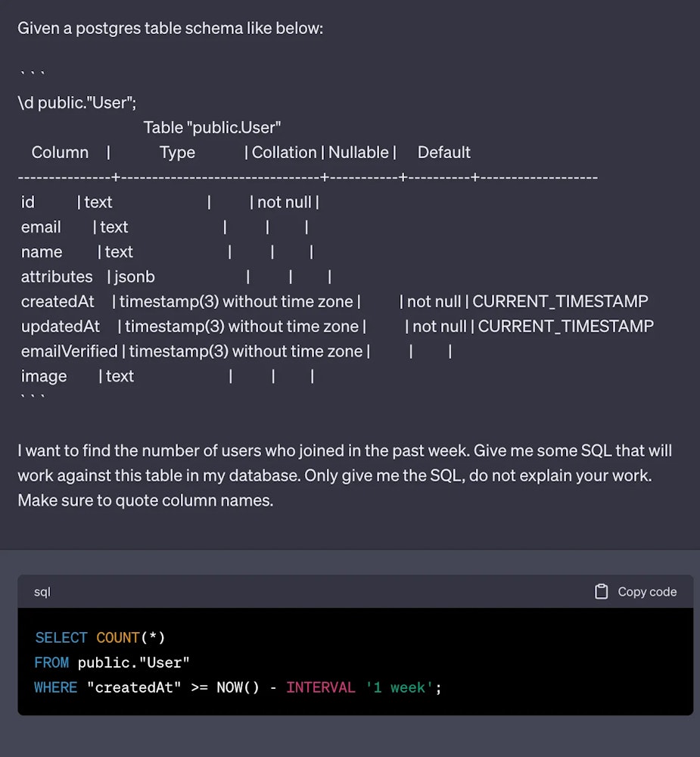The image size is (700, 757).
Task: Click NOW() in the SQL code
Action: [x=238, y=687]
